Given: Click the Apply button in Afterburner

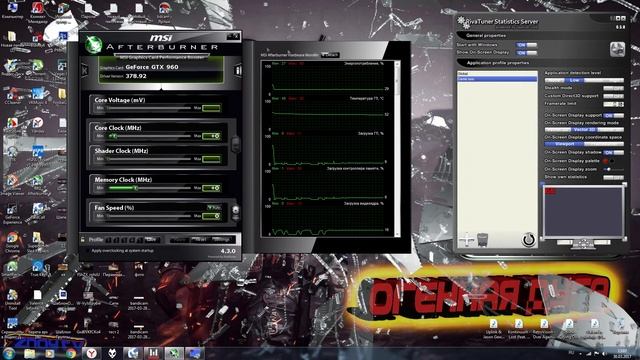Looking at the screenshot, I should coord(179,240).
